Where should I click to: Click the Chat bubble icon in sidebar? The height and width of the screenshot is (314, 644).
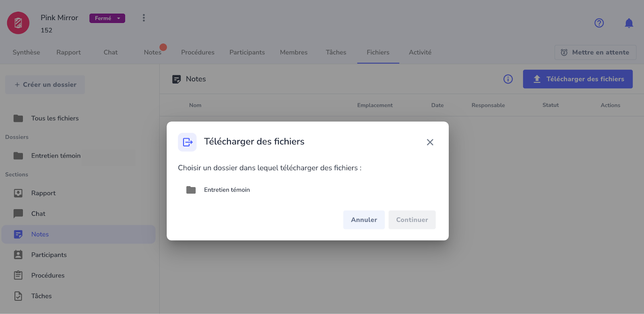[x=18, y=214]
